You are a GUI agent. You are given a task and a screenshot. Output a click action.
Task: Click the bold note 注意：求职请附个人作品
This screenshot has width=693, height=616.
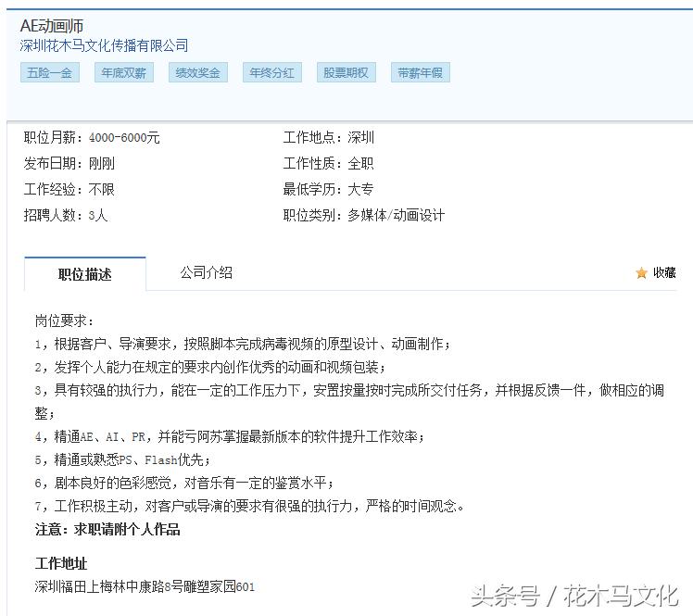coord(107,529)
